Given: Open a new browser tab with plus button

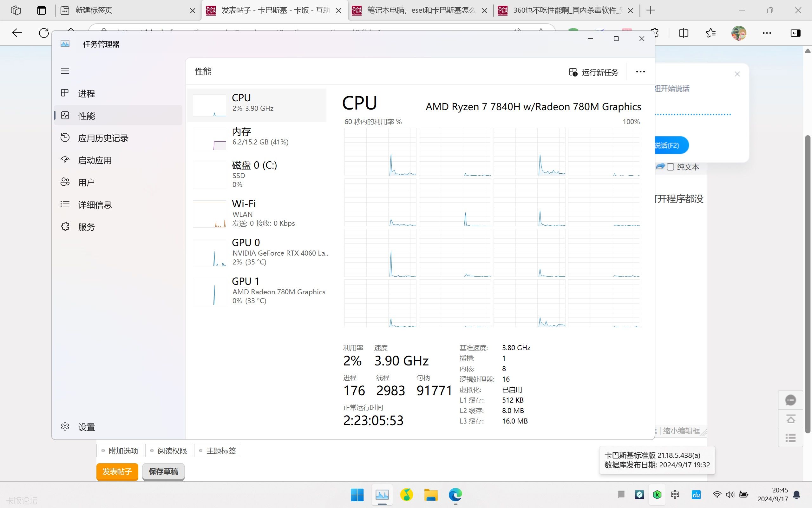Looking at the screenshot, I should (x=650, y=10).
